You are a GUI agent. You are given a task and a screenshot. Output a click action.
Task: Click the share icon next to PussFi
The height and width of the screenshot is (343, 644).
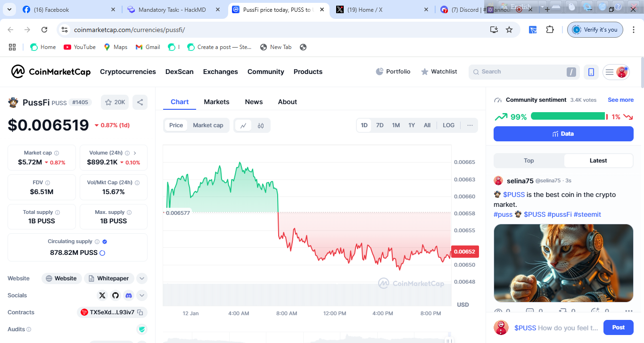pyautogui.click(x=140, y=102)
